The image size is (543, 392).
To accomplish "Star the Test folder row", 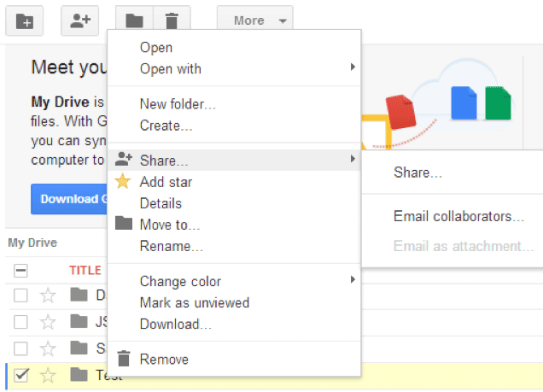I will click(x=48, y=376).
